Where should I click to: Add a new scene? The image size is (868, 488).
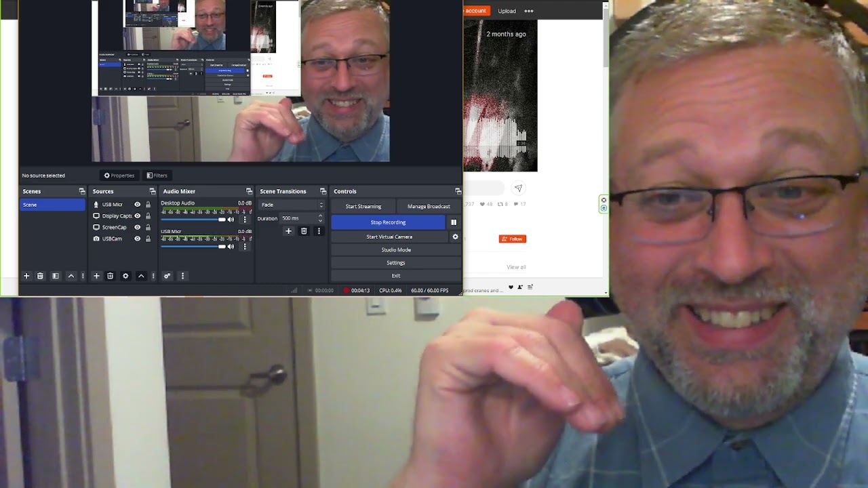[26, 276]
